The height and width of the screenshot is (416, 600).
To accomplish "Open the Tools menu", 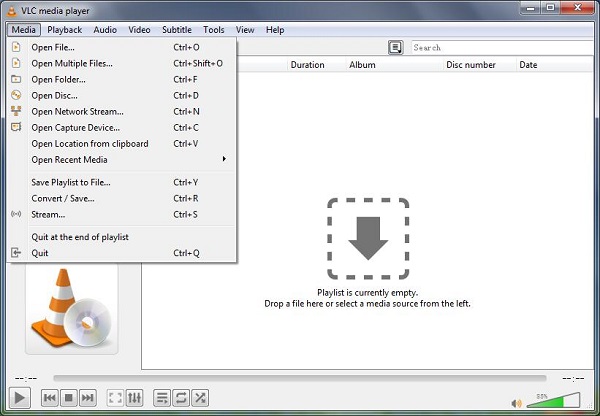I will coord(214,29).
